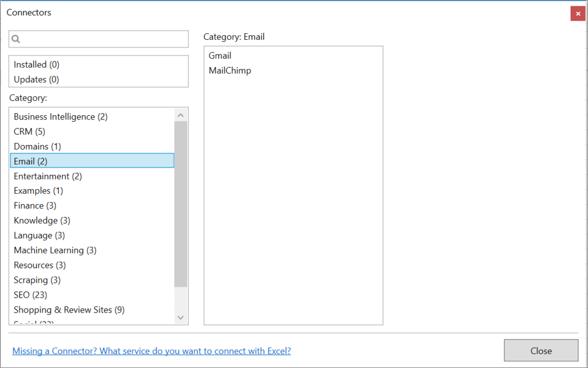This screenshot has width=588, height=368.
Task: Open the Missing a Connector link
Action: click(152, 351)
